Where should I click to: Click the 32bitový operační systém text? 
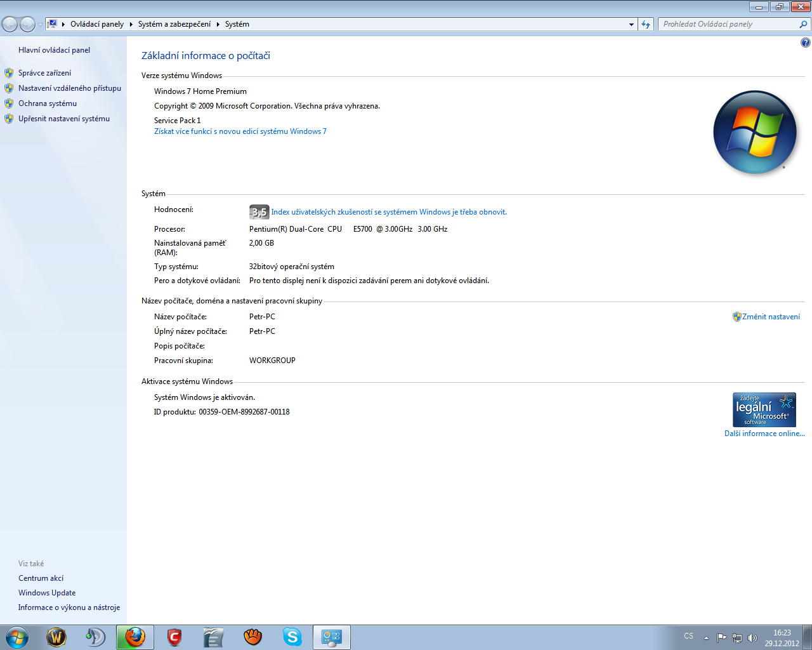pyautogui.click(x=292, y=267)
